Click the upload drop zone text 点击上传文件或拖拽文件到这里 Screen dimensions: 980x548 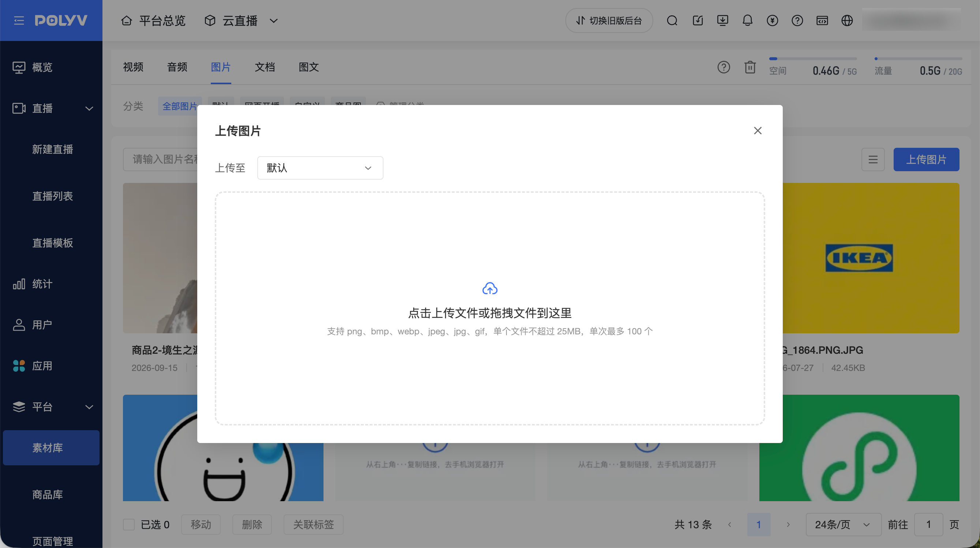pos(490,313)
